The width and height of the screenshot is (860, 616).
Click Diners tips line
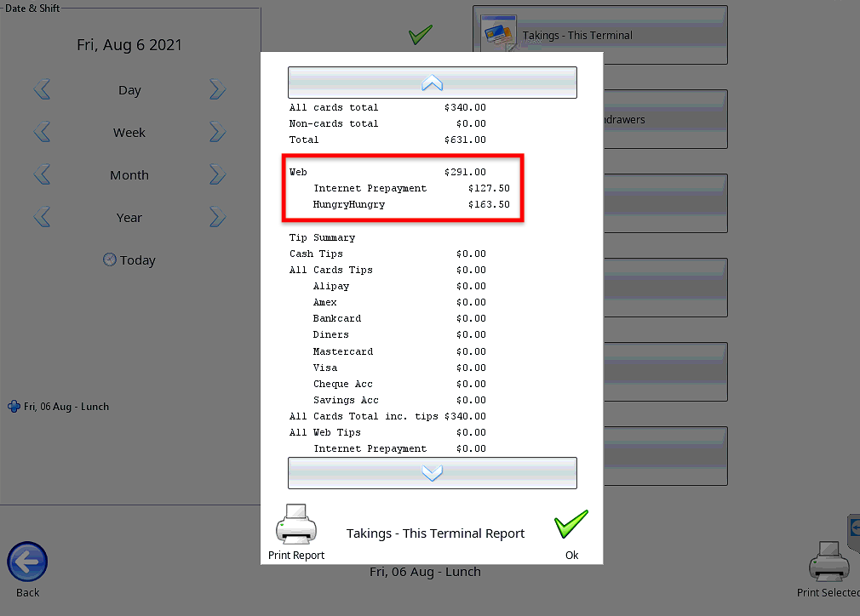pyautogui.click(x=400, y=334)
